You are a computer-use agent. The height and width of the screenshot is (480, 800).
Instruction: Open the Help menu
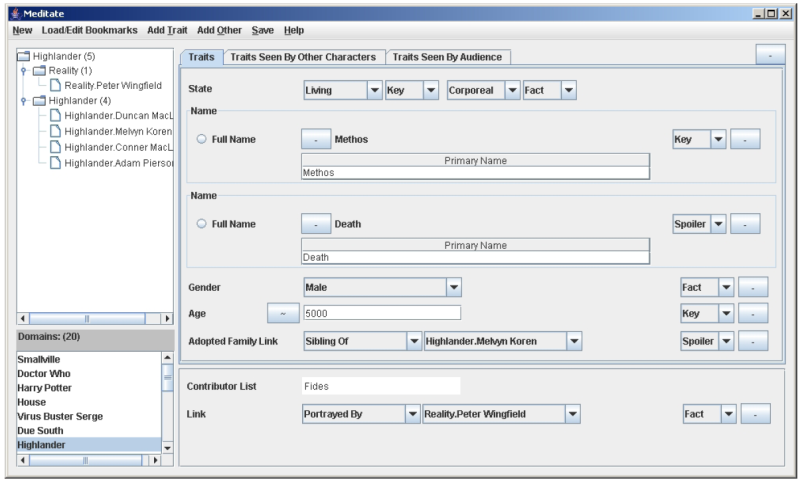pyautogui.click(x=294, y=31)
